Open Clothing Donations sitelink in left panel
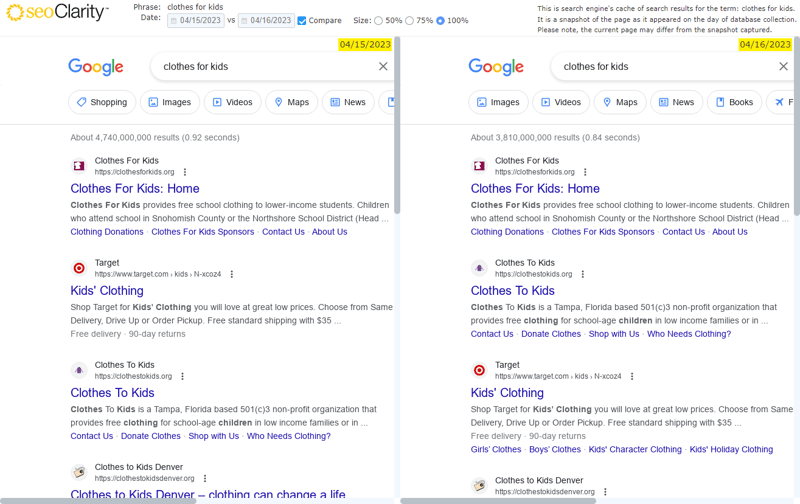 [x=107, y=232]
